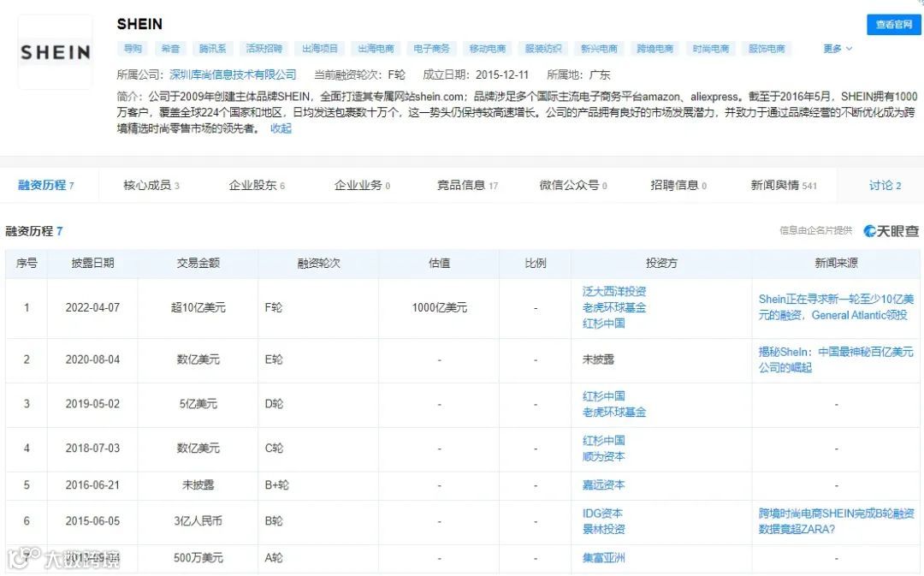Click the 披露日期 column header
Viewport: 924px width, 576px height.
(92, 264)
